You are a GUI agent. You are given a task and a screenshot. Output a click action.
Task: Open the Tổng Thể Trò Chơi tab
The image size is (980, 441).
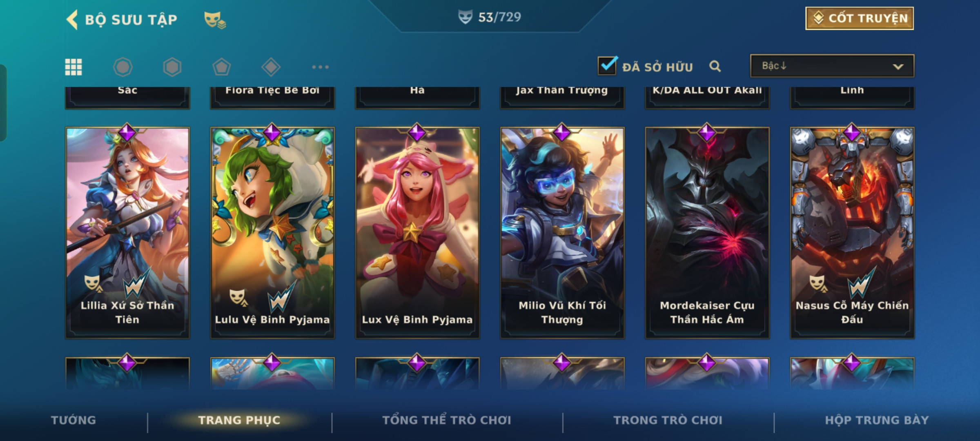(x=447, y=420)
